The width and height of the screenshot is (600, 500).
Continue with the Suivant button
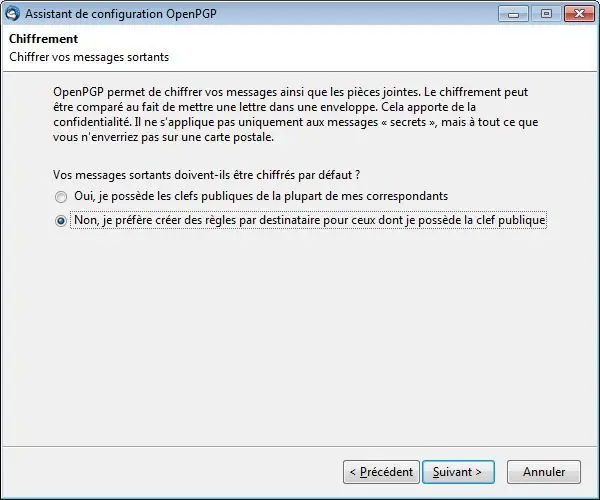coord(458,472)
